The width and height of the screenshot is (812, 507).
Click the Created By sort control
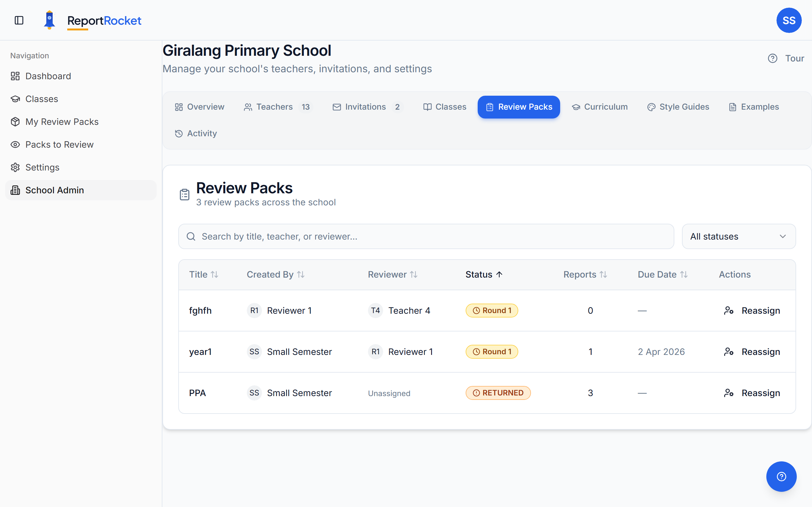[x=301, y=274]
